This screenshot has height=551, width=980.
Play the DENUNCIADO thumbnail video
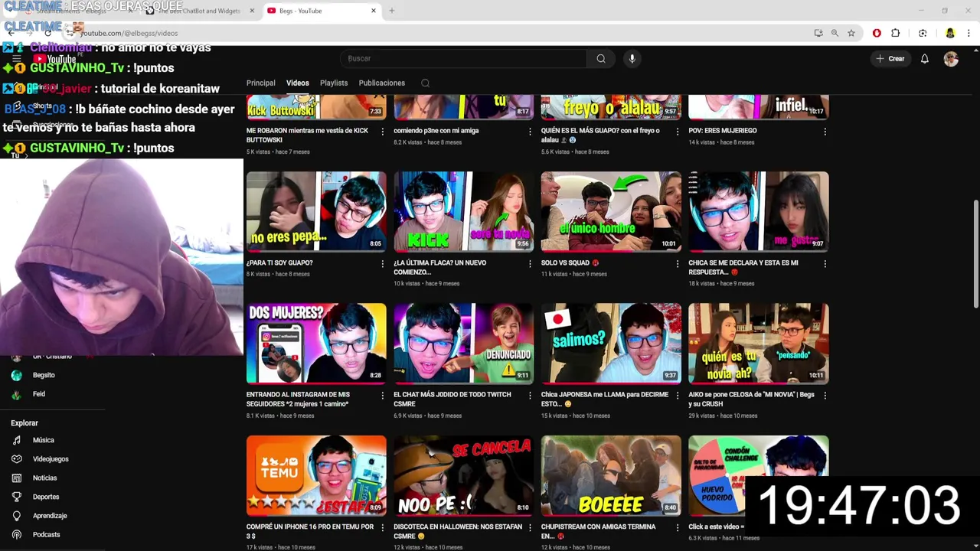(463, 344)
